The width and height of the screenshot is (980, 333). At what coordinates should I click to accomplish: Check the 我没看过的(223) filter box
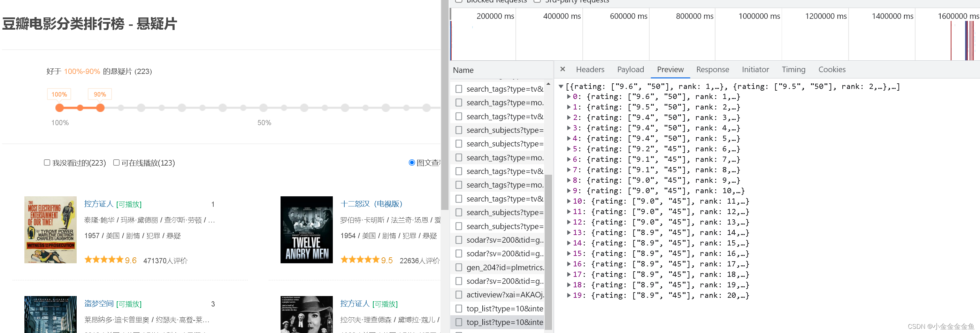click(x=47, y=163)
